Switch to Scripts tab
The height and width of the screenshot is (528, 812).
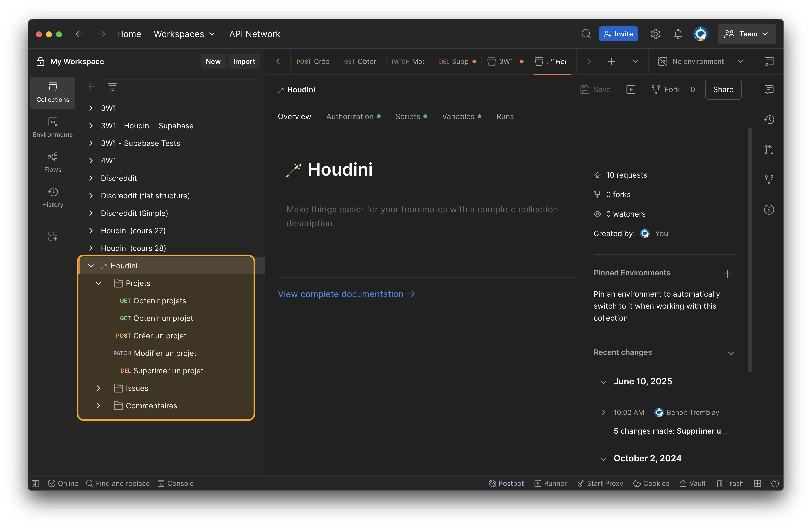pos(411,117)
